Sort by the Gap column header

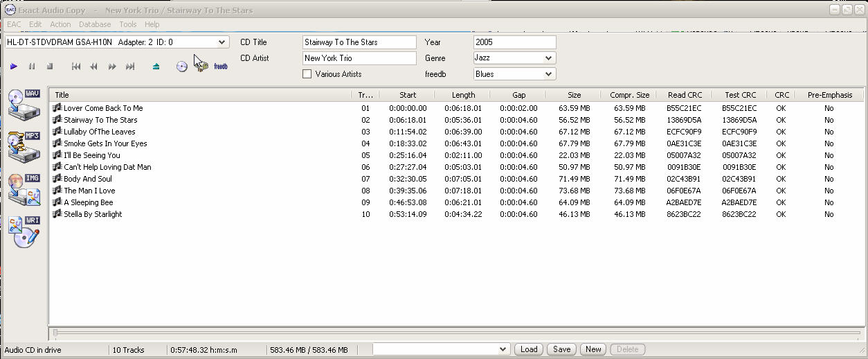(518, 95)
